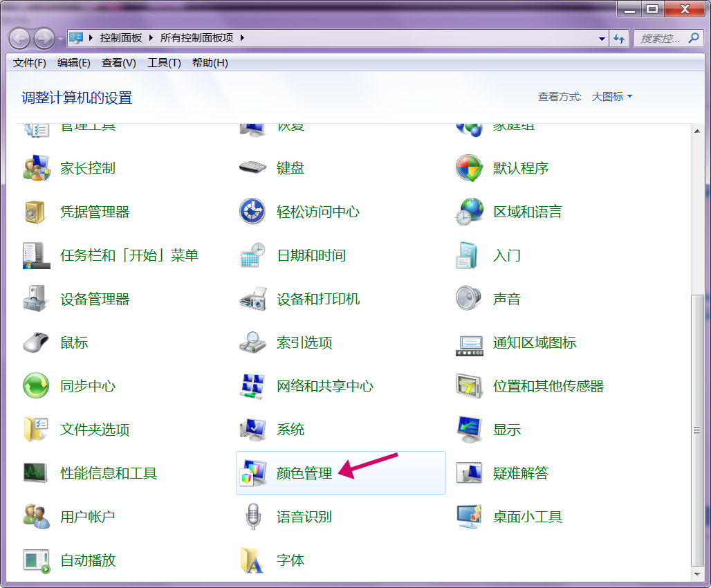The image size is (711, 588).
Task: Open the 文件(F) menu
Action: (x=30, y=63)
